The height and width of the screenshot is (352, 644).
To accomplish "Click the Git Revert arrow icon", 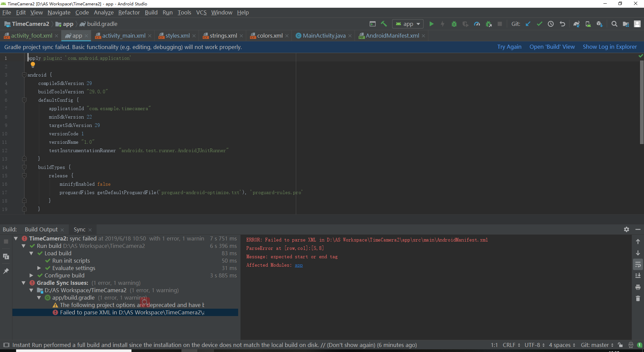I will 562,24.
